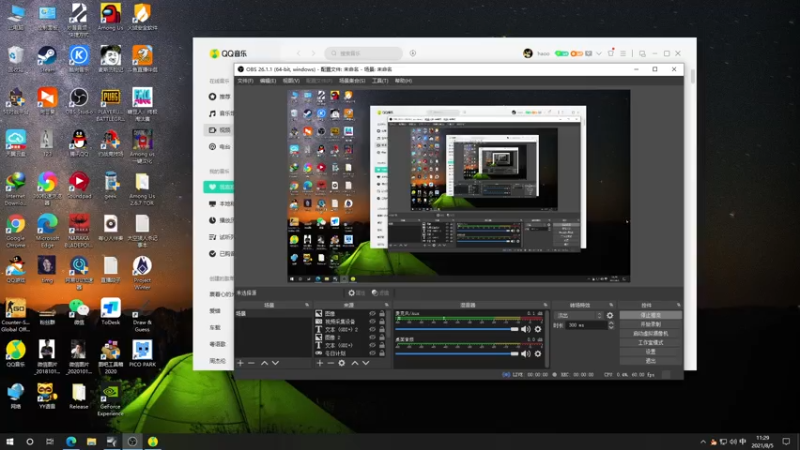Open the QQ音乐 main menu hamburger icon

click(x=623, y=53)
